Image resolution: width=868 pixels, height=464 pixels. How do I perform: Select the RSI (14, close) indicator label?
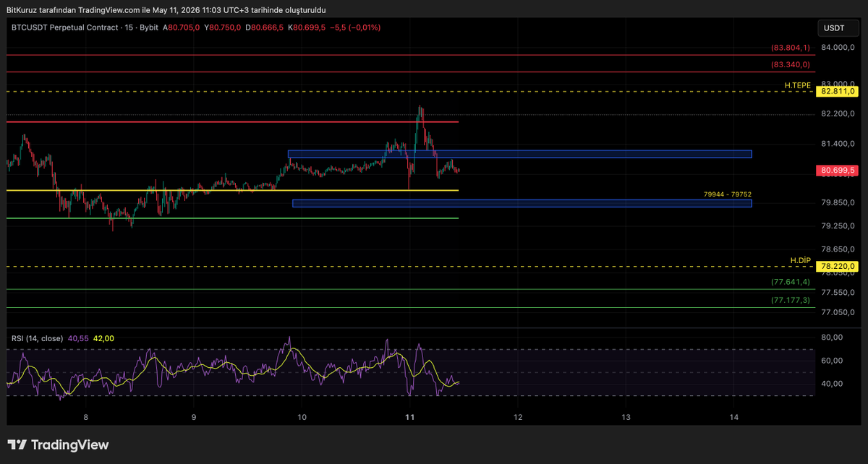37,338
